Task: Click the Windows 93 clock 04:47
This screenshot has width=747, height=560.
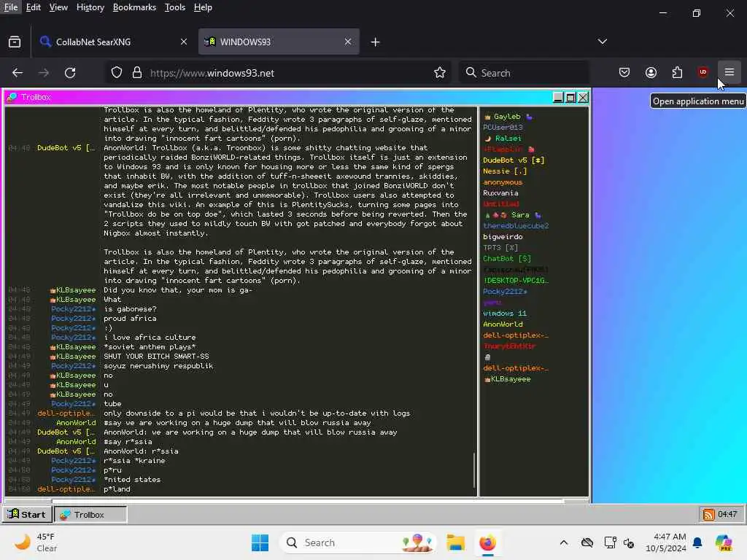Action: [727, 514]
